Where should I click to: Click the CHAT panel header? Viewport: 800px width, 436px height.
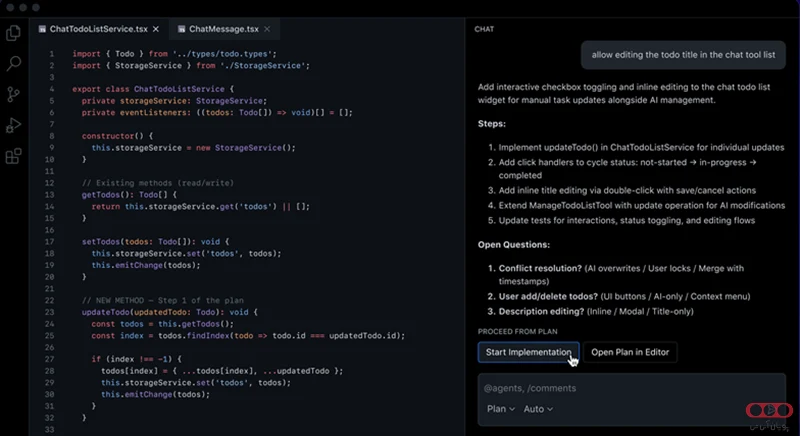pos(484,29)
